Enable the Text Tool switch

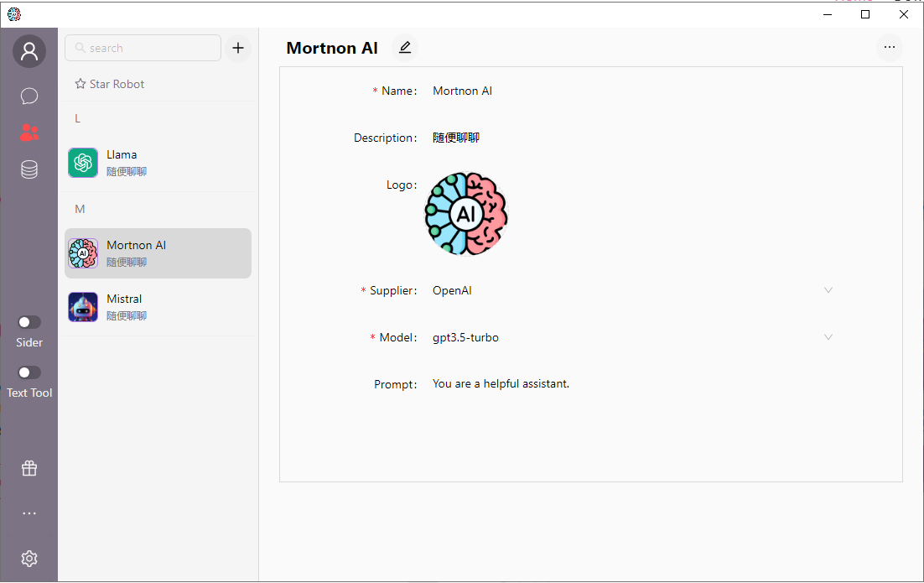pyautogui.click(x=29, y=372)
